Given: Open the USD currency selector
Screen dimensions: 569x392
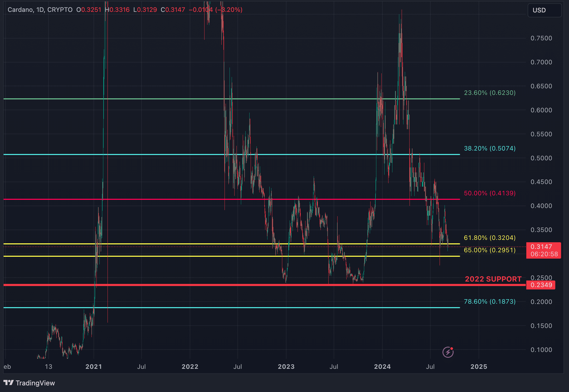Looking at the screenshot, I should [x=544, y=10].
